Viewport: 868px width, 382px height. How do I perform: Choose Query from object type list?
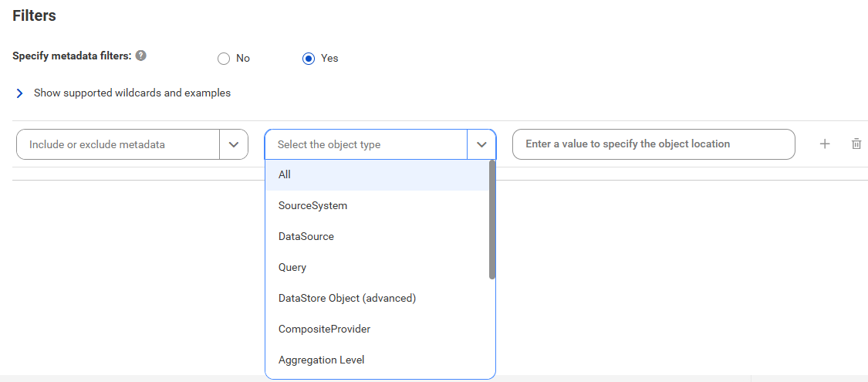coord(377,268)
